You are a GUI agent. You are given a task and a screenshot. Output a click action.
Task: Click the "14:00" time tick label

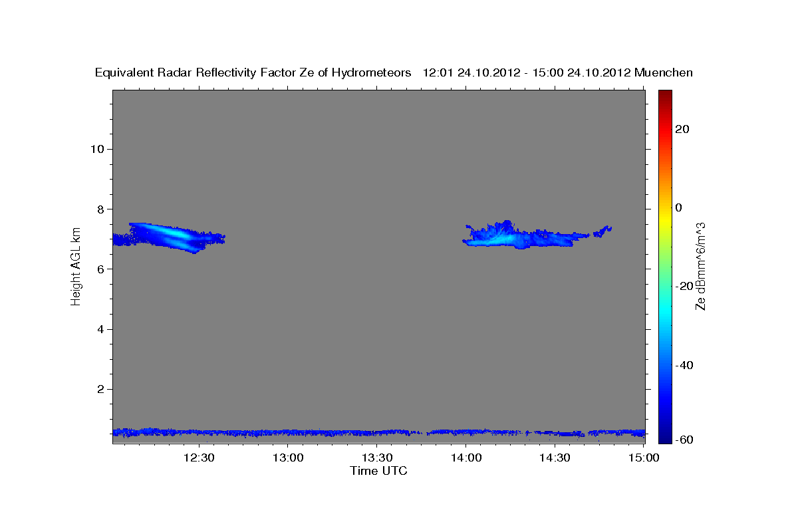click(465, 458)
